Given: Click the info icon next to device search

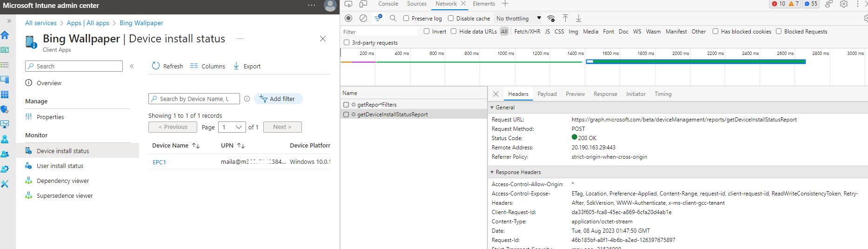Looking at the screenshot, I should point(247,99).
